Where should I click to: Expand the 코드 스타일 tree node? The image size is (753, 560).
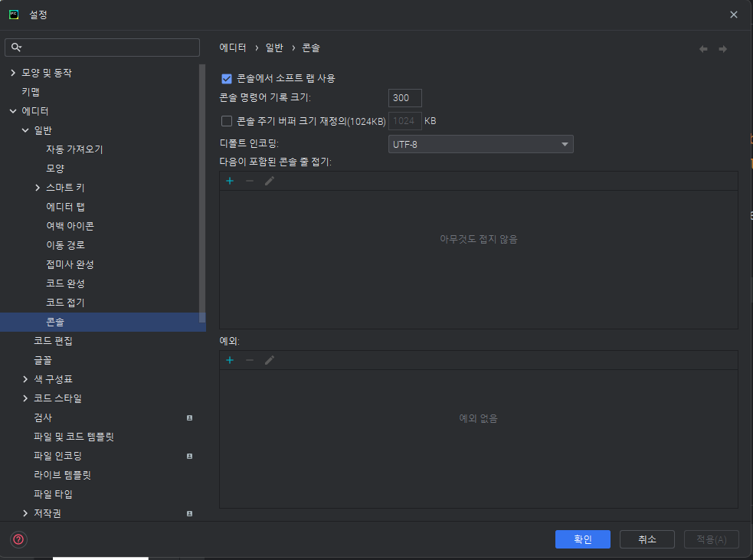25,398
